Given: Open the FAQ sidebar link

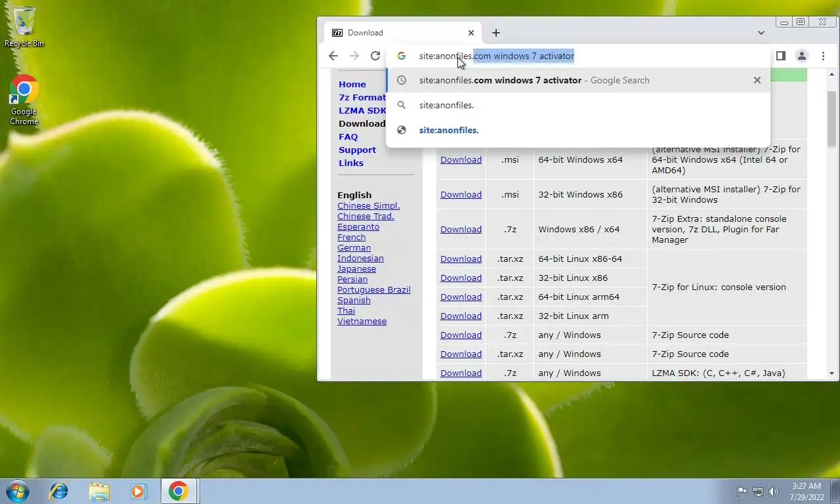Looking at the screenshot, I should click(348, 136).
